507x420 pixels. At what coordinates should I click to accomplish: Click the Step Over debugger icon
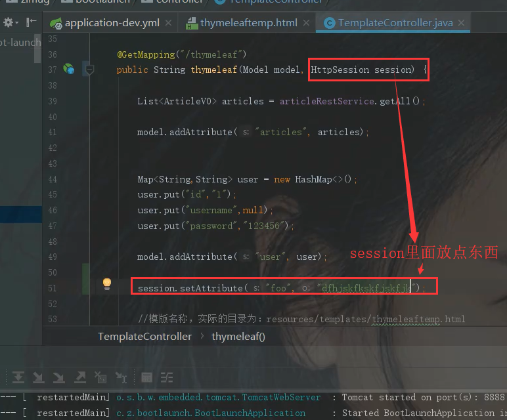(18, 377)
